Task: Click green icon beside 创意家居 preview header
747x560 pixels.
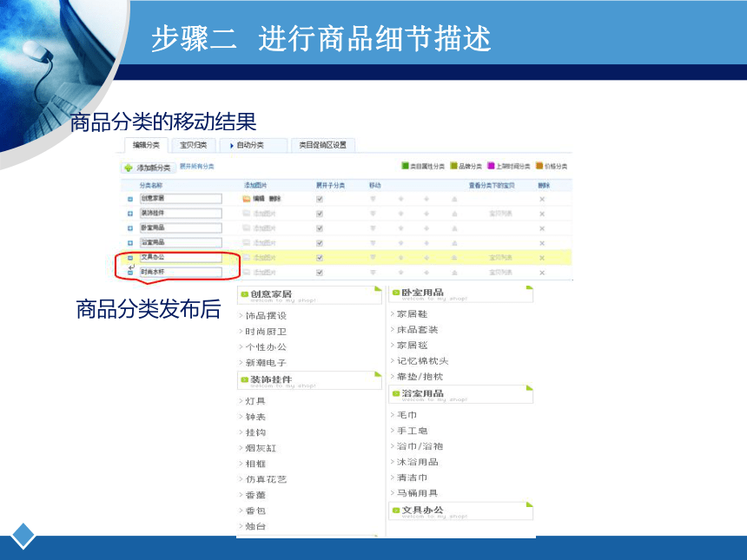Action: tap(245, 294)
